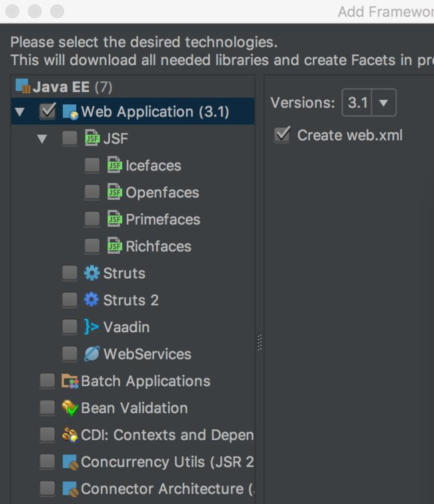This screenshot has width=434, height=504.
Task: Check the Primefaces checkbox
Action: (x=92, y=219)
